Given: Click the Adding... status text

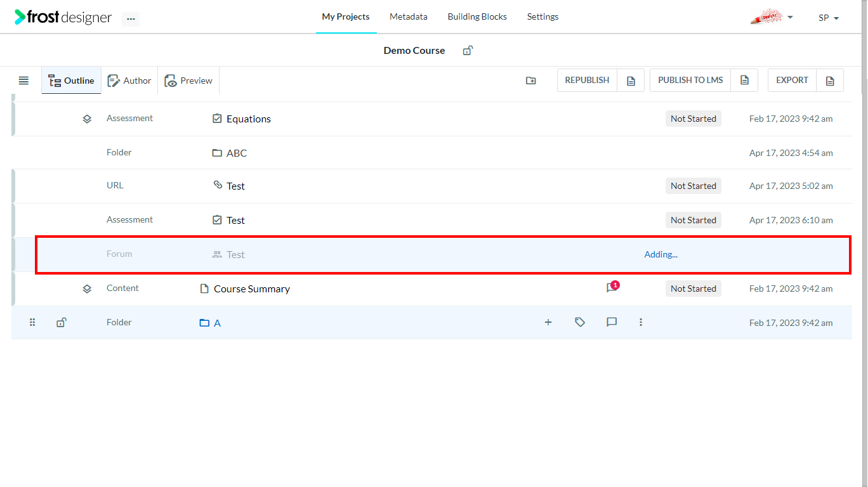Looking at the screenshot, I should click(x=661, y=254).
